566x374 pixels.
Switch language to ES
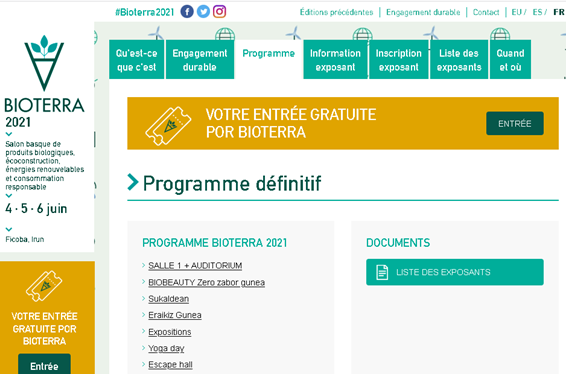coord(537,12)
